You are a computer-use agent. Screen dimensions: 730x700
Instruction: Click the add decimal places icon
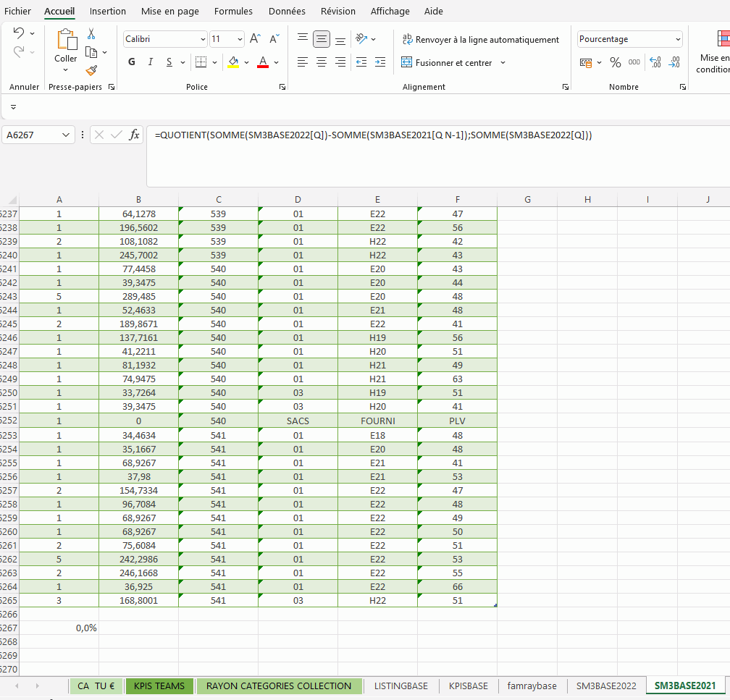point(655,62)
